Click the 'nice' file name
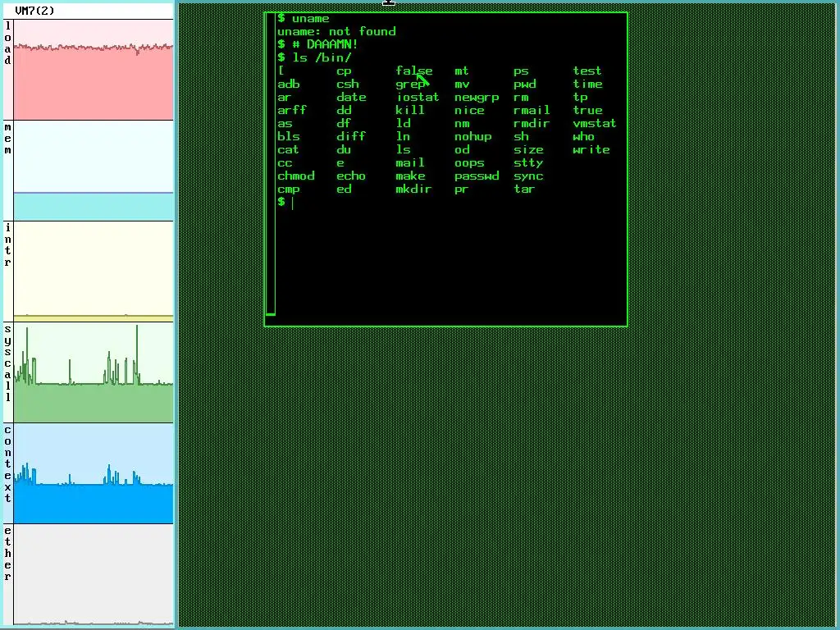Image resolution: width=840 pixels, height=630 pixels. pyautogui.click(x=469, y=111)
